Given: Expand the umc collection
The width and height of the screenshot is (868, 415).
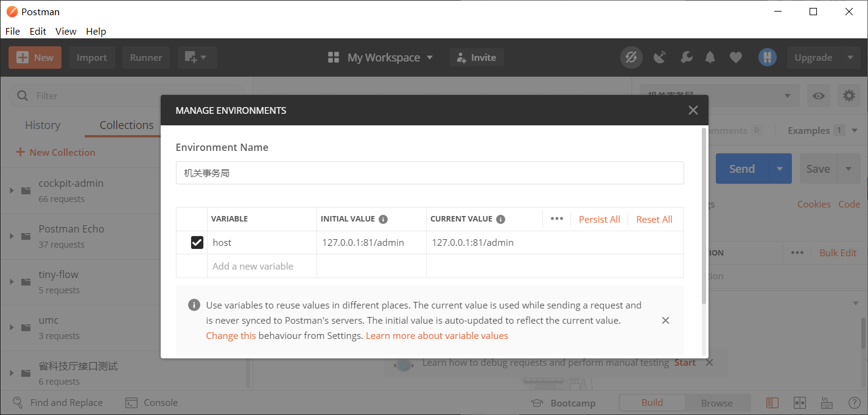Looking at the screenshot, I should point(12,327).
